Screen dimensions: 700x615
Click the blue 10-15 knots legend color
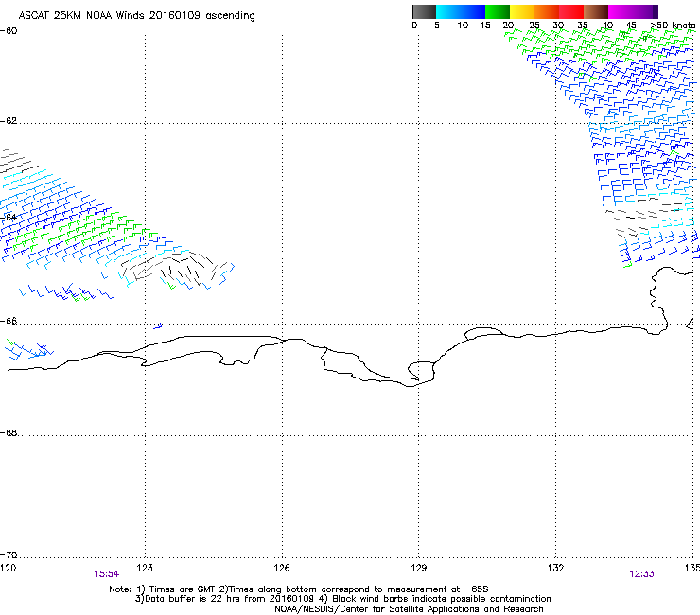tap(473, 11)
